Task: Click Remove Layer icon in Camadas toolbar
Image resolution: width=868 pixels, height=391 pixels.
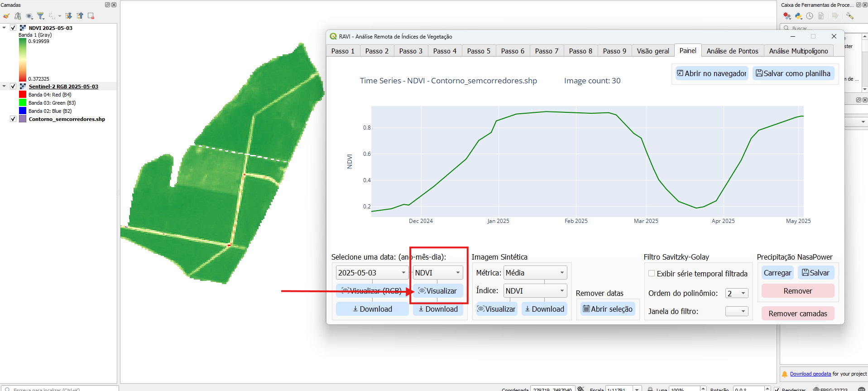Action: (x=91, y=16)
